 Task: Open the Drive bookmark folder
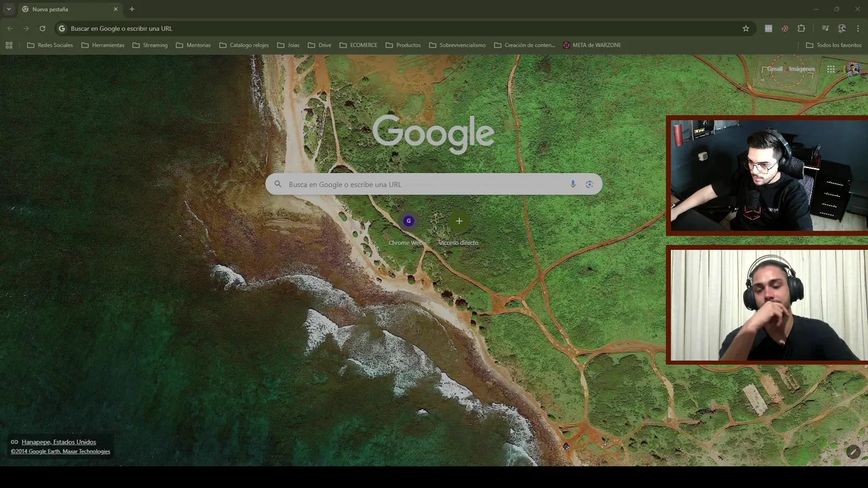[x=319, y=45]
